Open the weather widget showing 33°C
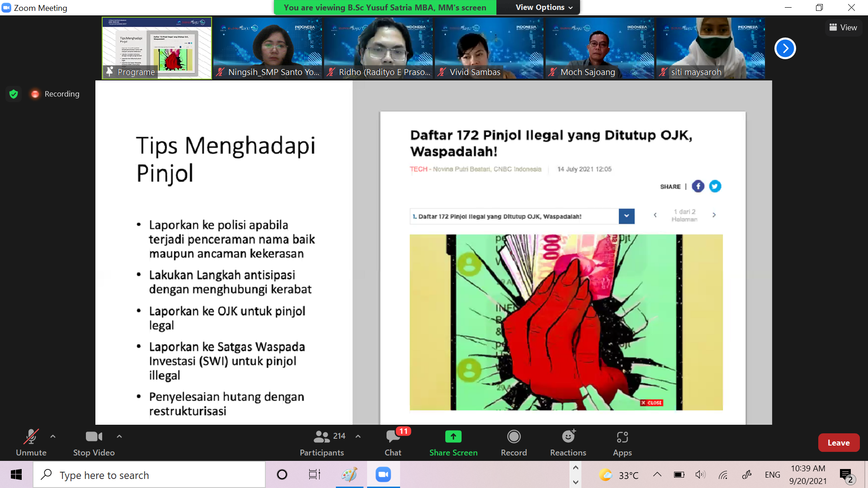 click(x=619, y=475)
